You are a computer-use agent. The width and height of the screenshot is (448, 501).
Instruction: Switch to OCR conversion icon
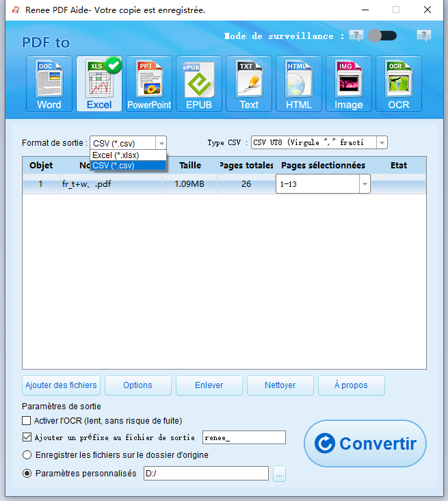coord(399,84)
